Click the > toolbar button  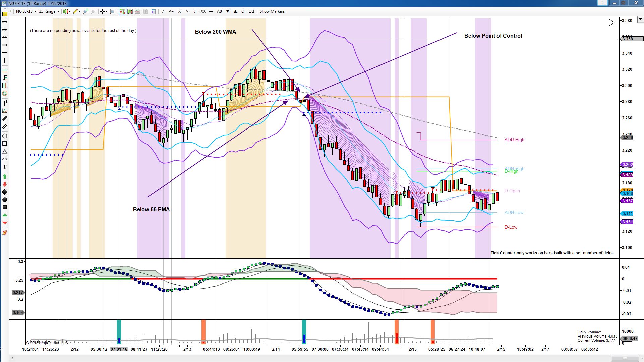(187, 11)
